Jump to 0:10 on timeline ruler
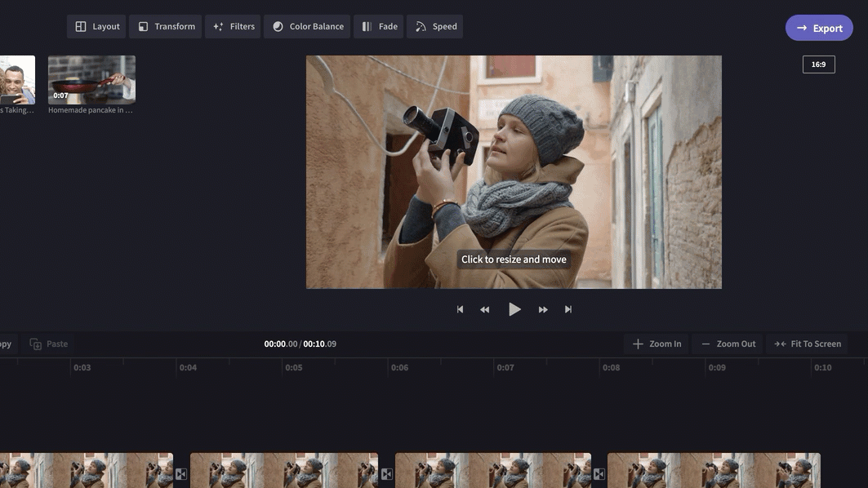Viewport: 868px width, 488px height. (822, 367)
